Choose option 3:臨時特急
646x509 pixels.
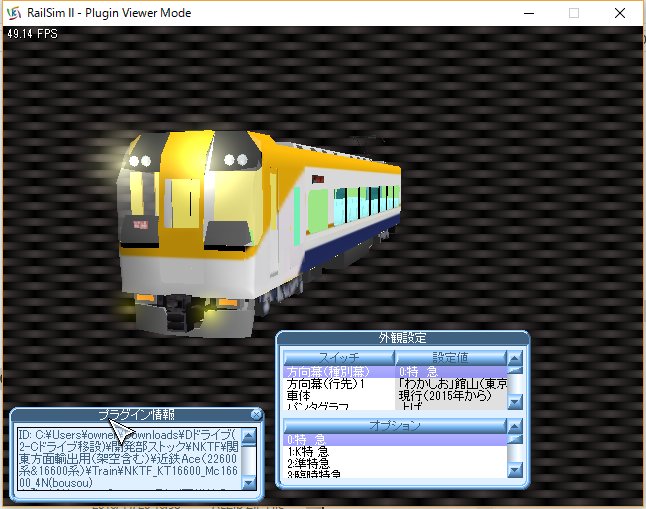[x=395, y=474]
